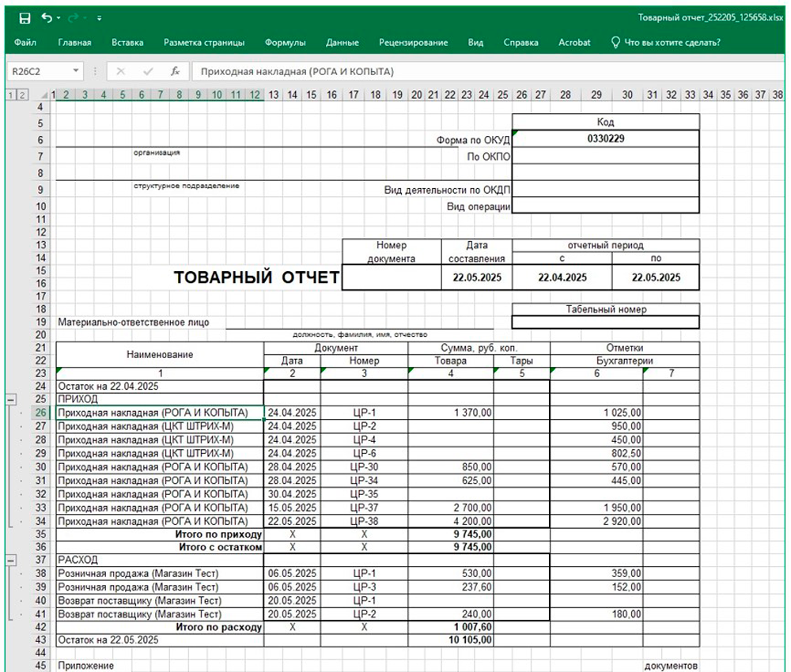Click the Undo arrow icon
791x672 pixels.
tap(46, 17)
